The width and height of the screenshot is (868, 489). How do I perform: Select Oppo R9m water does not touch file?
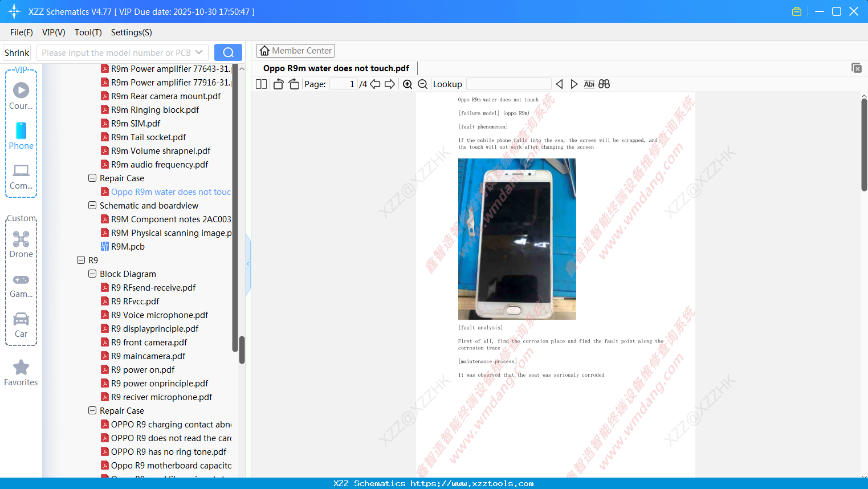166,191
